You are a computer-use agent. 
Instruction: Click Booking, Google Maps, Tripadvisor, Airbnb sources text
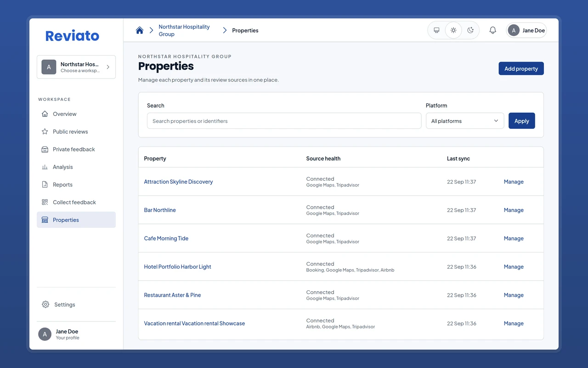pyautogui.click(x=350, y=270)
